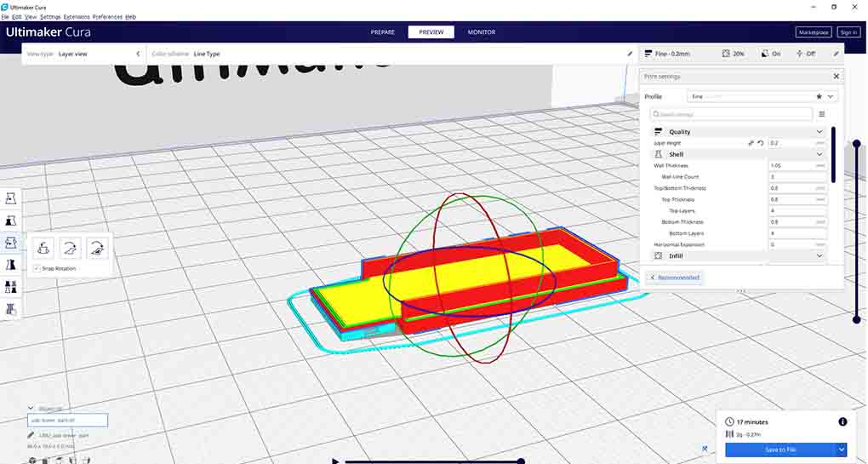Close the Print settings panel
The width and height of the screenshot is (868, 464).
(x=836, y=77)
